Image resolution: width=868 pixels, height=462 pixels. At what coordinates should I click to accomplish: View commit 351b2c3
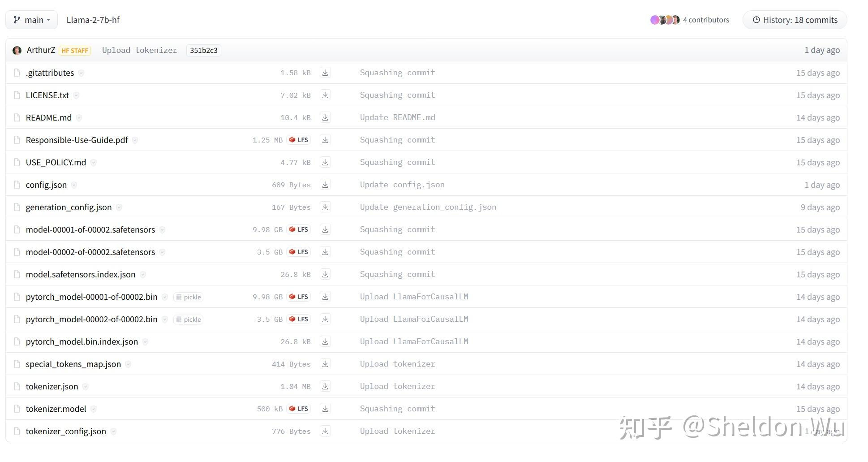[x=203, y=50]
